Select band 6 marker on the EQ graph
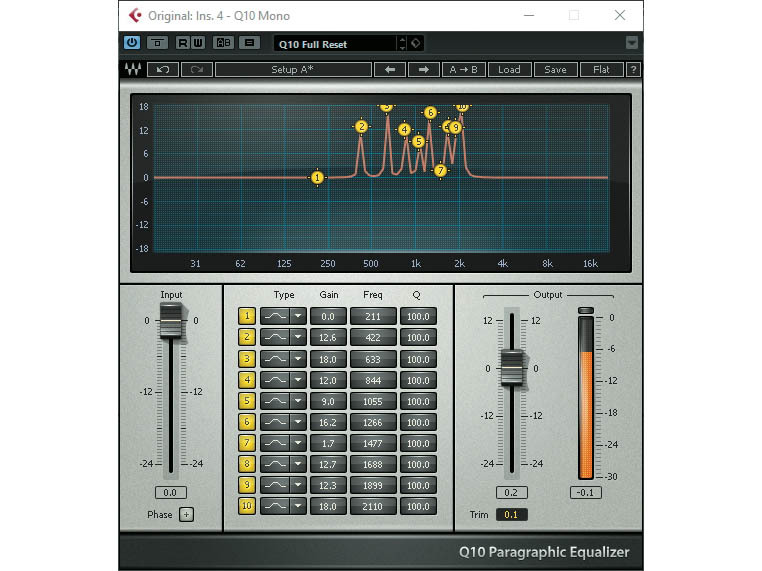Screen dimensions: 762x571 click(x=430, y=113)
